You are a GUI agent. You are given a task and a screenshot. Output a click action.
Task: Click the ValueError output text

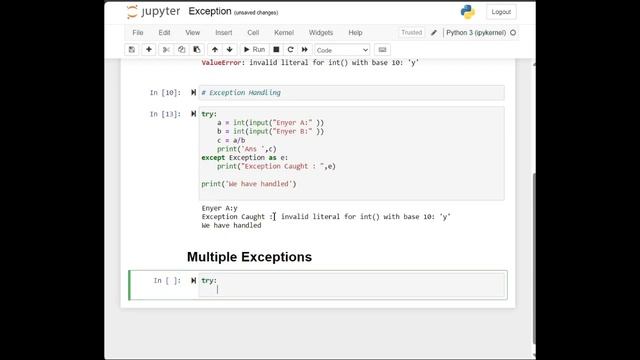[x=310, y=62]
